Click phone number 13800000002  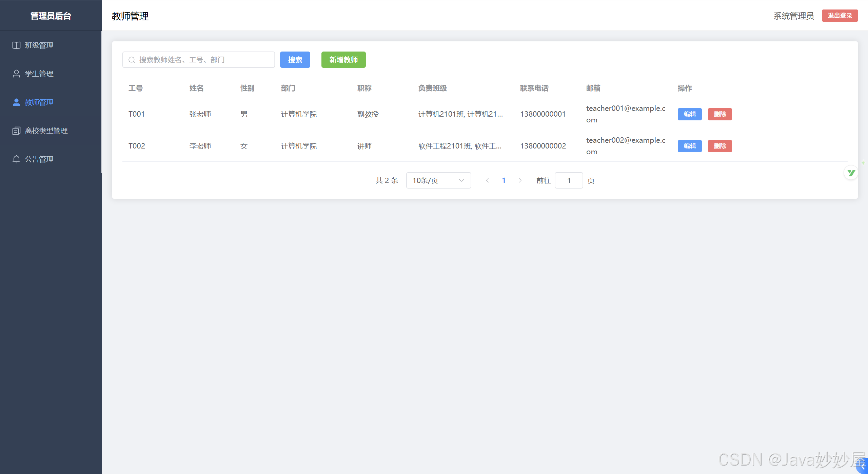tap(543, 146)
